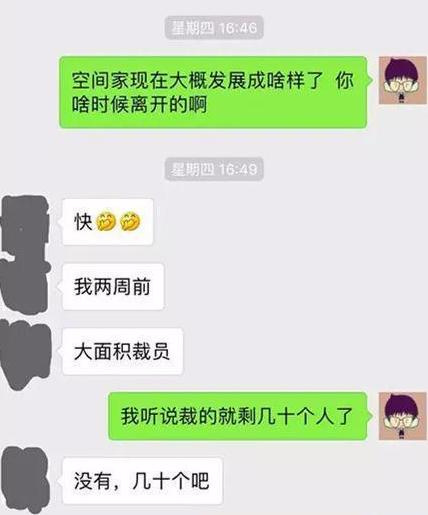Tap the purple-haired avatar beside the top green message
The width and height of the screenshot is (428, 515).
click(403, 80)
